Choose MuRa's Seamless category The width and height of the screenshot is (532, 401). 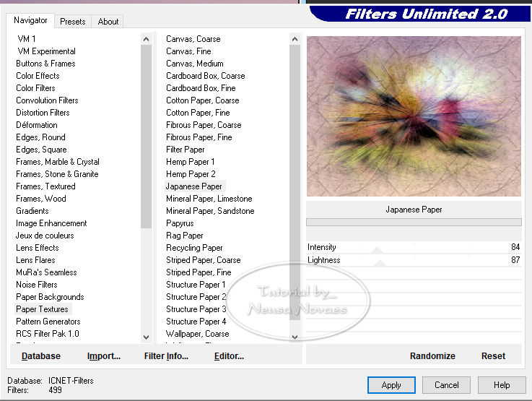click(x=46, y=272)
